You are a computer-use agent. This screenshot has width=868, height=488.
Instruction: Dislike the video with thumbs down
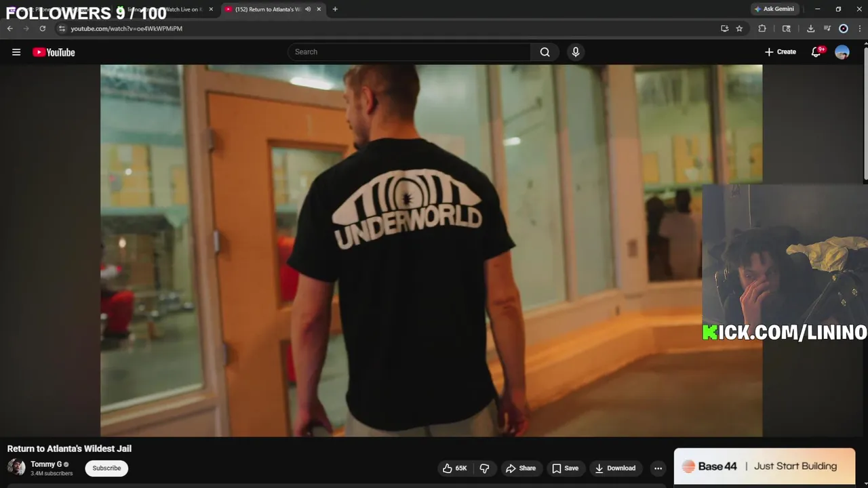tap(485, 468)
